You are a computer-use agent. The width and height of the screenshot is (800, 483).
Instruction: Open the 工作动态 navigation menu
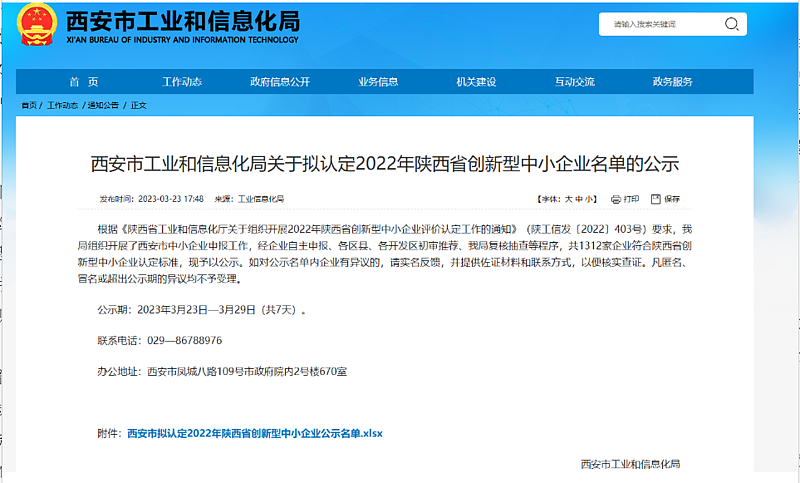coord(182,82)
